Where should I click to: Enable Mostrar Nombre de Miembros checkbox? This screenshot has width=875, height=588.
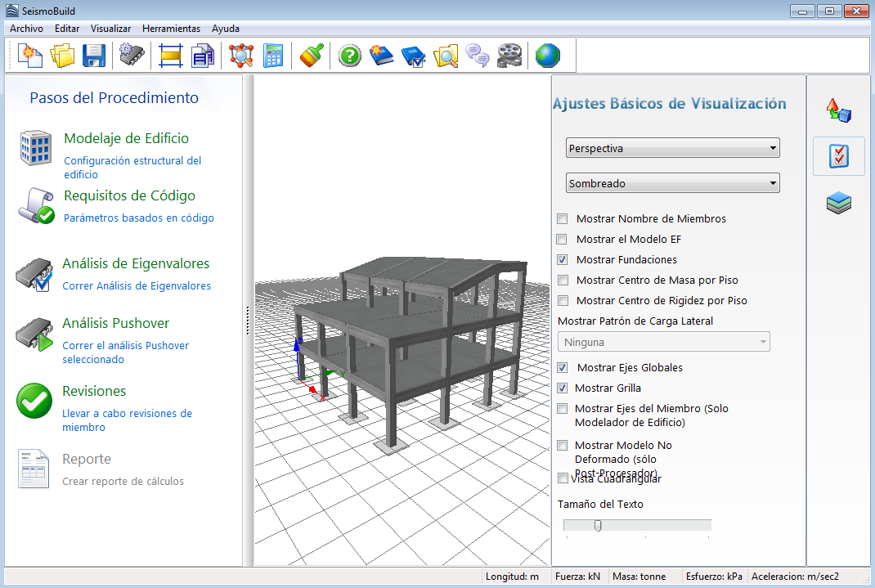pyautogui.click(x=562, y=219)
